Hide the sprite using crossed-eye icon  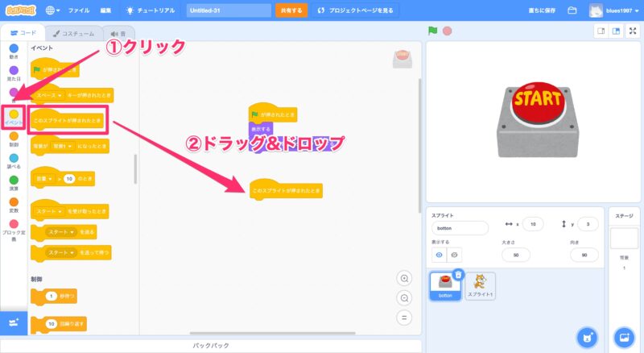pyautogui.click(x=454, y=255)
